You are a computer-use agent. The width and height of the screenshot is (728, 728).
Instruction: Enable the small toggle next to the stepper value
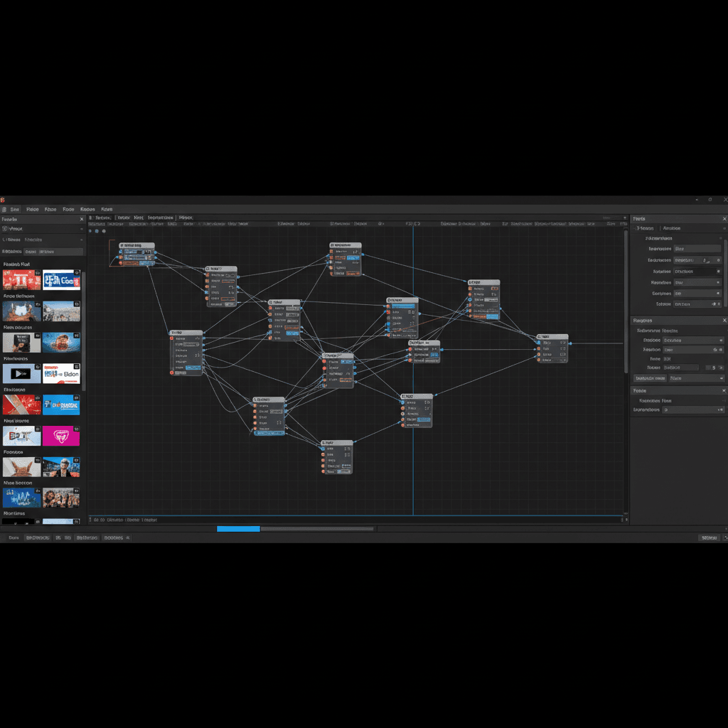719,368
